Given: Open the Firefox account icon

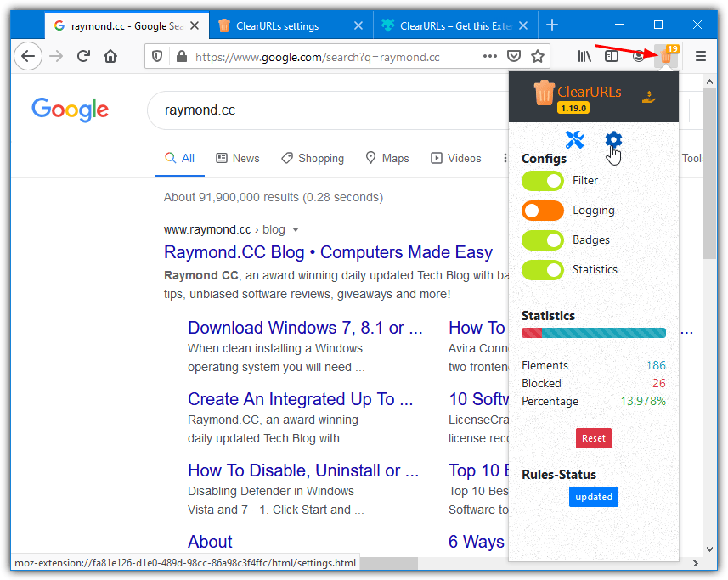Looking at the screenshot, I should (640, 57).
